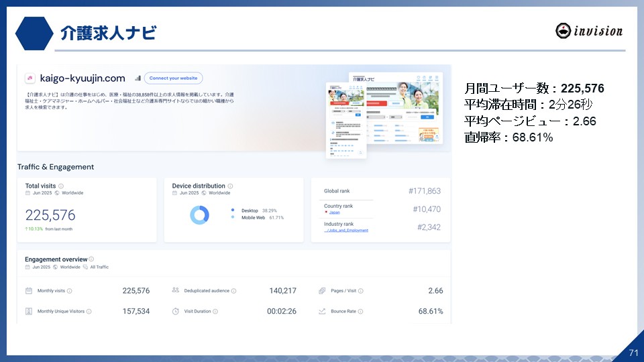This screenshot has width=644, height=362.
Task: Click the Bounce Rate value 68.61%
Action: [x=431, y=311]
